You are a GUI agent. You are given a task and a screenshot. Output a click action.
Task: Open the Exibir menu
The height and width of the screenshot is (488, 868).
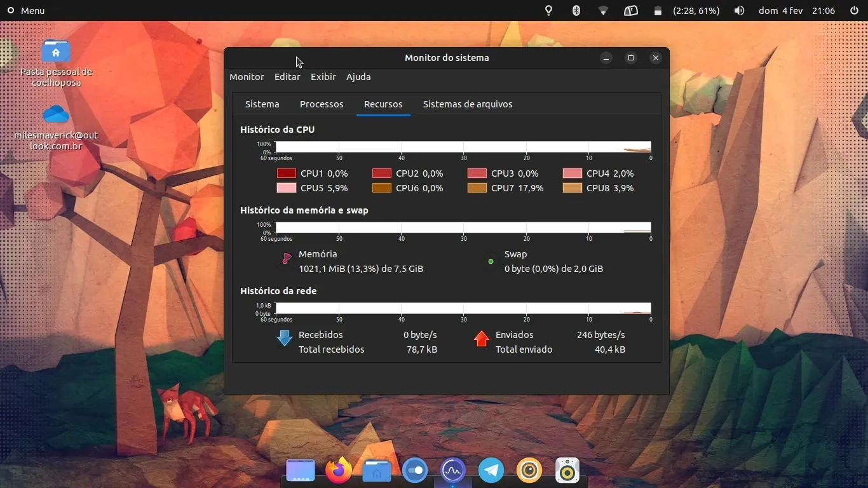pyautogui.click(x=323, y=77)
